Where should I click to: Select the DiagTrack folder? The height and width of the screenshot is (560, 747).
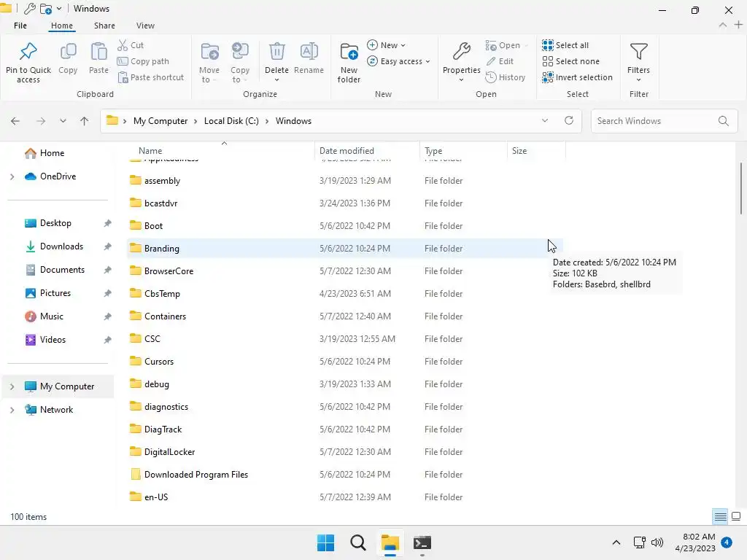(x=345, y=429)
